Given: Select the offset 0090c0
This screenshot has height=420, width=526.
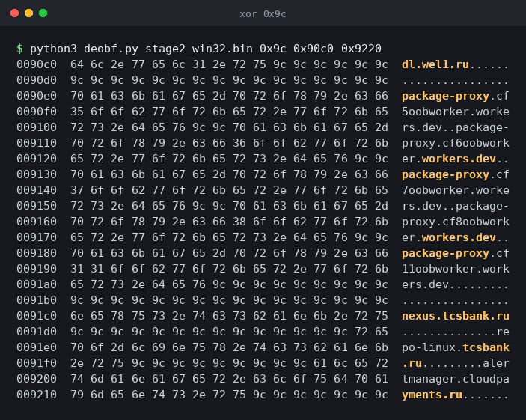Looking at the screenshot, I should click(x=37, y=64).
